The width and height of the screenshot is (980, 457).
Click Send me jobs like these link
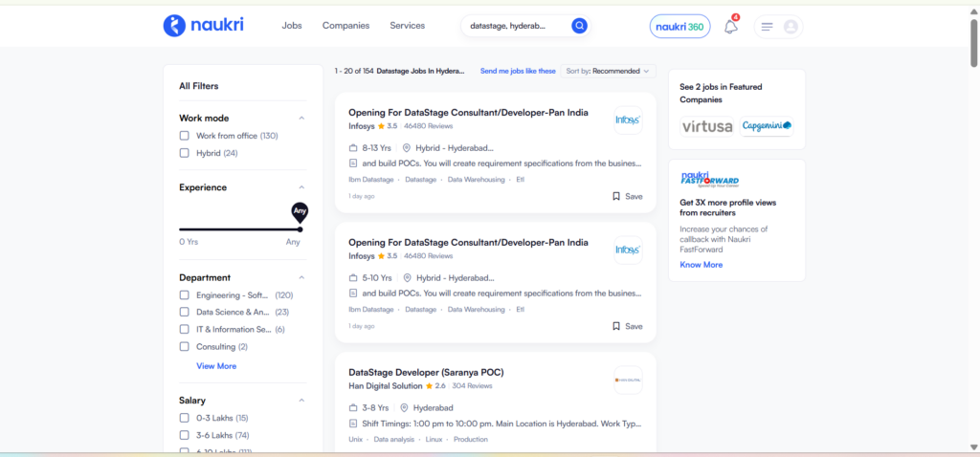coord(518,71)
